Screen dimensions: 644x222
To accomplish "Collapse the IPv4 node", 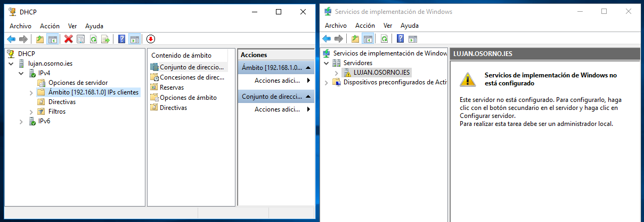I will tap(21, 73).
